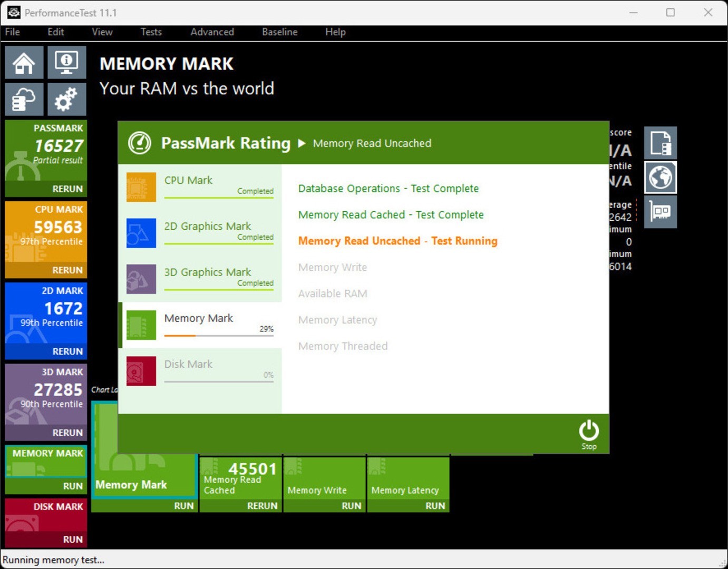This screenshot has width=728, height=569.
Task: Click the pending 'Memory Threaded' test
Action: point(343,346)
